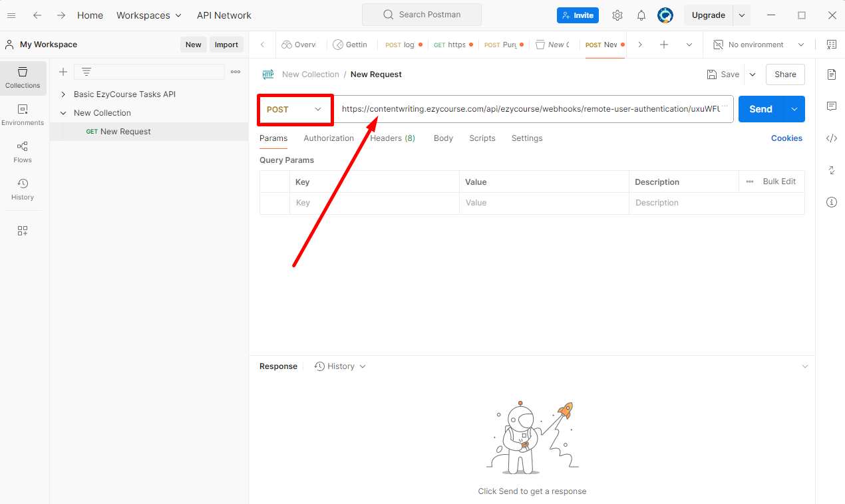
Task: Open Postman settings gear
Action: point(617,15)
